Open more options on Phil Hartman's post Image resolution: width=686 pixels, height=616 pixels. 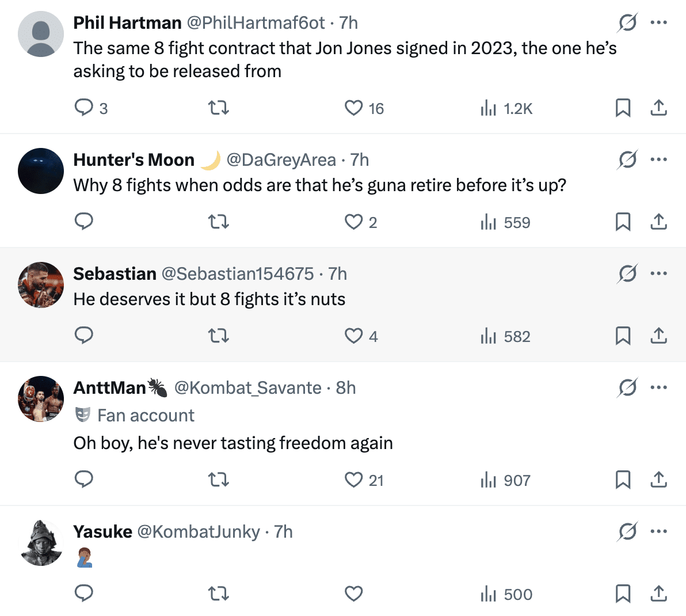click(658, 23)
